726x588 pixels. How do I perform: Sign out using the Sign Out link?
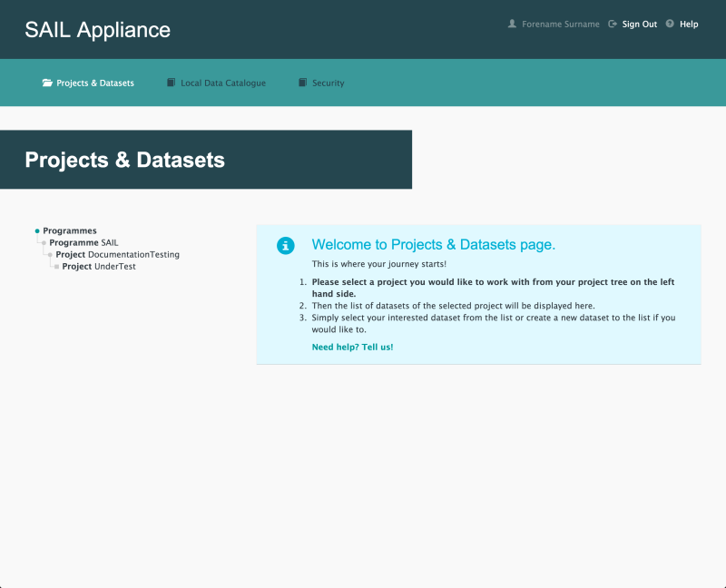pos(639,24)
